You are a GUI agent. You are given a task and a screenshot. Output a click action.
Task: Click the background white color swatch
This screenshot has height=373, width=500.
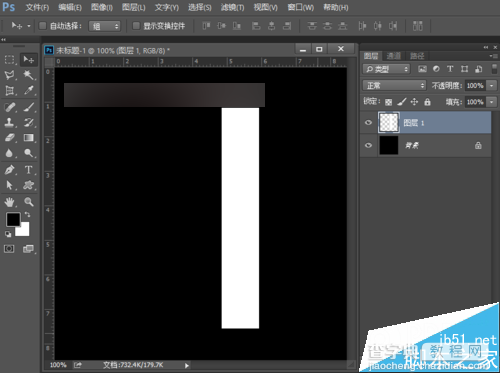[25, 231]
